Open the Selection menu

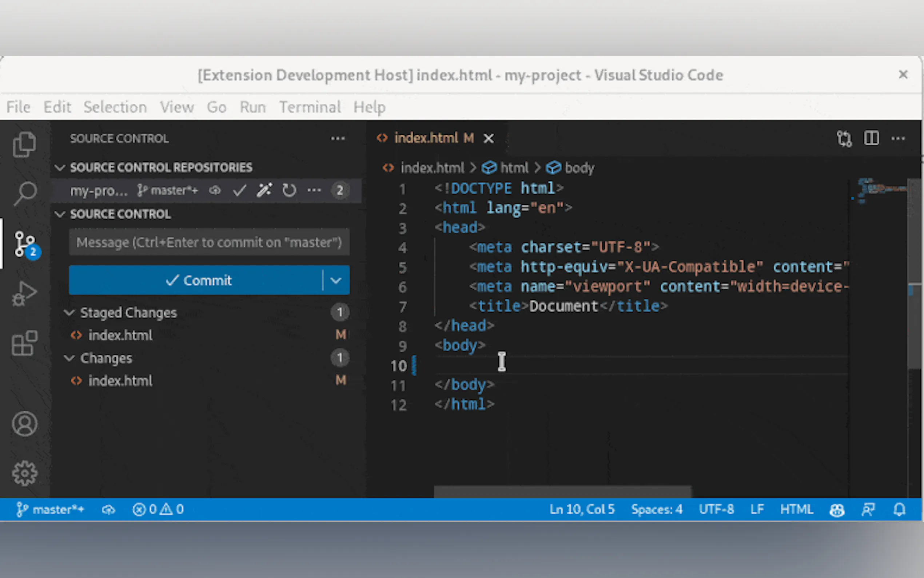click(115, 107)
